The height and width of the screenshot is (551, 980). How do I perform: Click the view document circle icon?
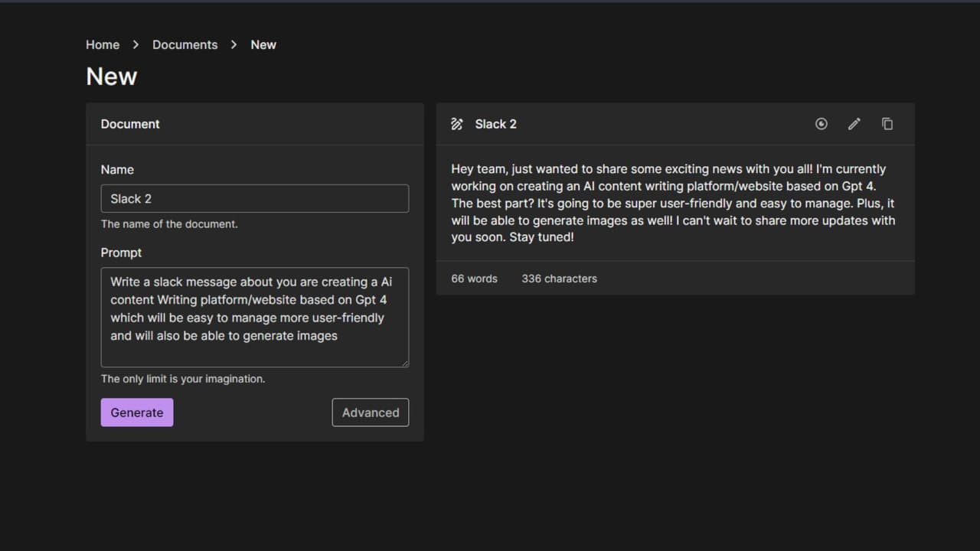[x=821, y=124]
